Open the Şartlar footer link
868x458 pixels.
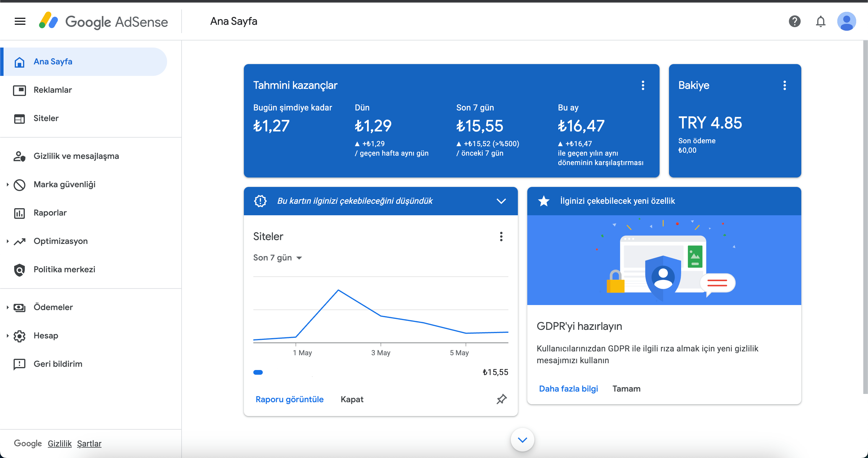coord(89,444)
